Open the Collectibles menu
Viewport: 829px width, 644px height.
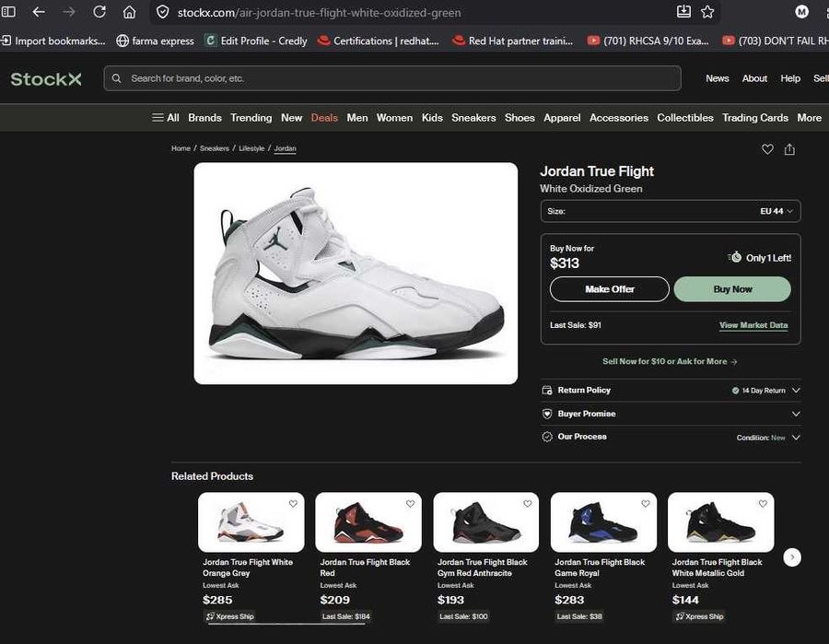click(685, 117)
